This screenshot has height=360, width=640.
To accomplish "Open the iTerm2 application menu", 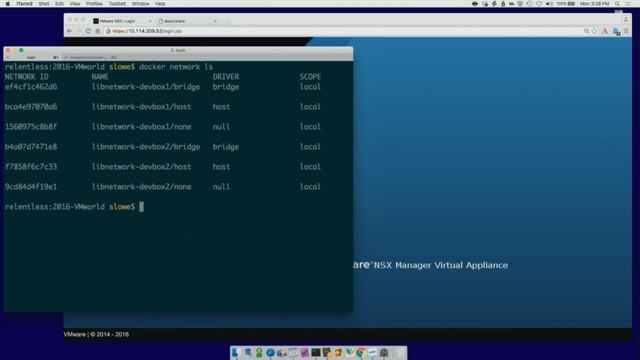I will point(24,4).
